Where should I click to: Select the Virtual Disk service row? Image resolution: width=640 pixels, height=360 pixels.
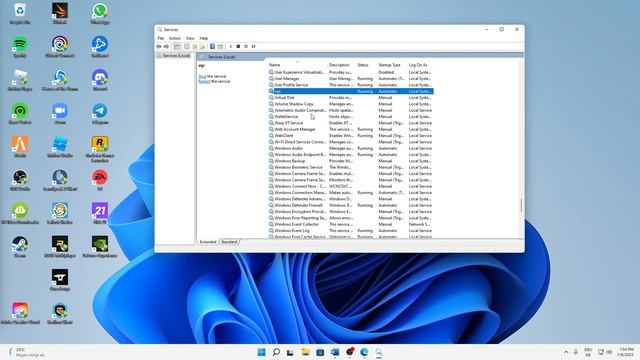coord(351,98)
